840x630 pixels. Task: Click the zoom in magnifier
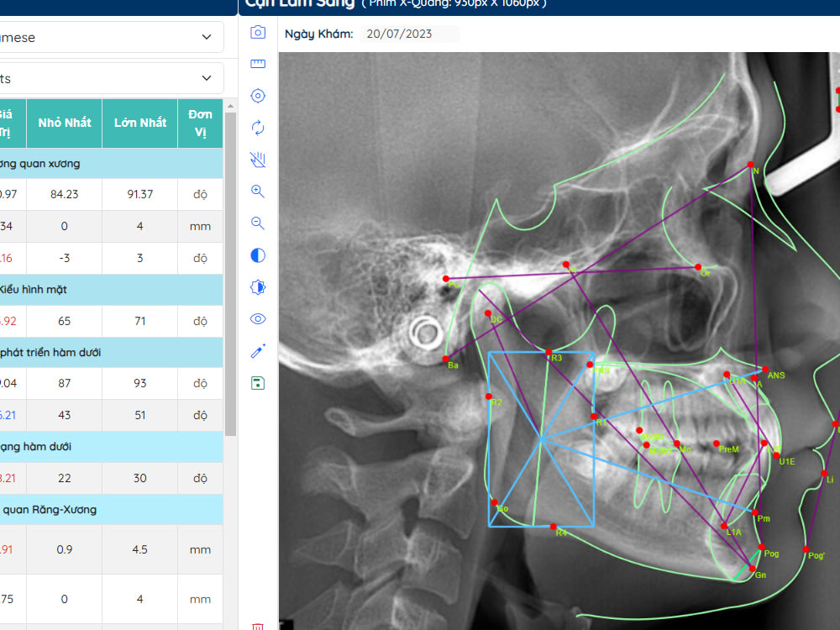[x=258, y=192]
